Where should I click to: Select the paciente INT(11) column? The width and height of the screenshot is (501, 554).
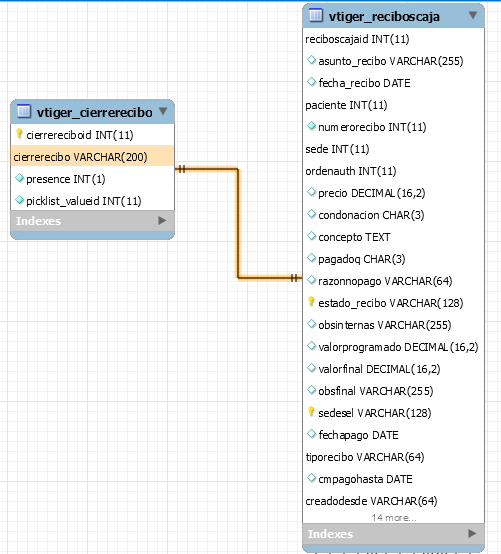pyautogui.click(x=394, y=105)
